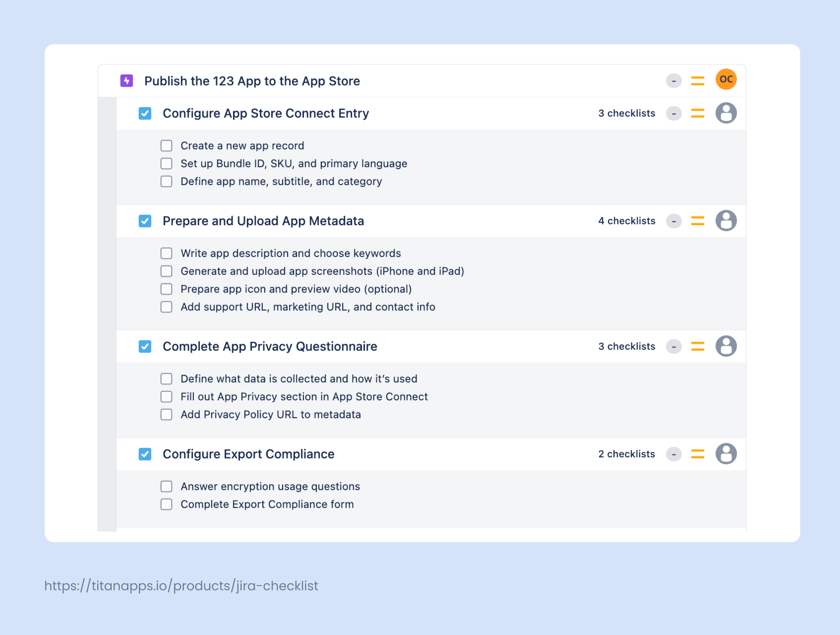Click the purple lightning epic icon

pos(127,80)
